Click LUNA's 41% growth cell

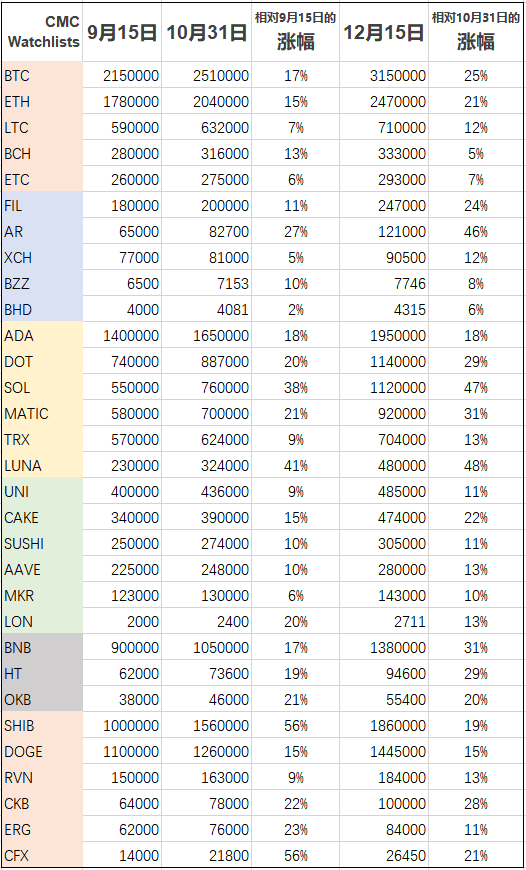pyautogui.click(x=295, y=466)
